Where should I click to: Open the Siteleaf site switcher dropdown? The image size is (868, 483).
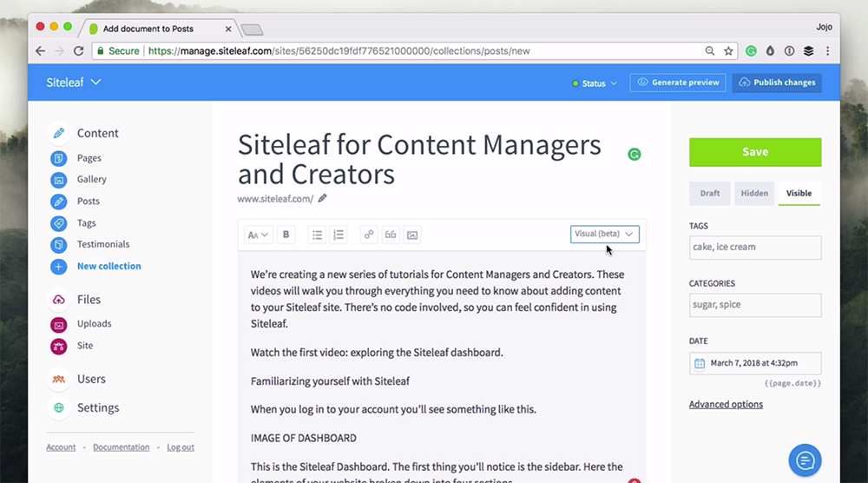[74, 83]
